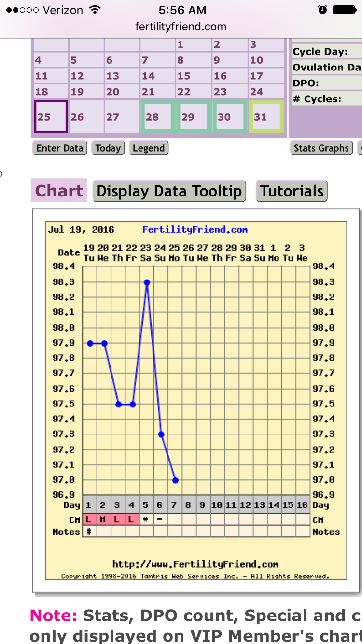
Task: Tap the Jul 19, 2016 chart date
Action: click(x=81, y=230)
